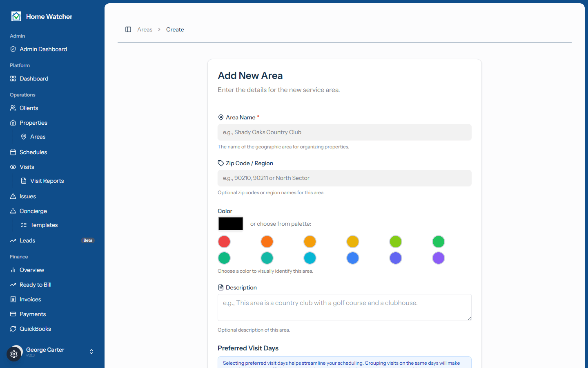Choose the blue palette color
Screen dimensions: 588x368
353,258
